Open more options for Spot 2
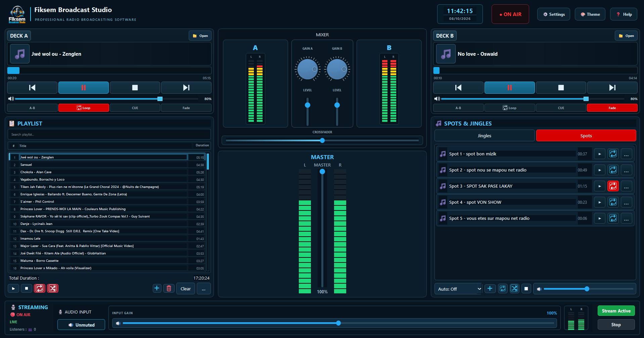644x338 pixels. [627, 170]
